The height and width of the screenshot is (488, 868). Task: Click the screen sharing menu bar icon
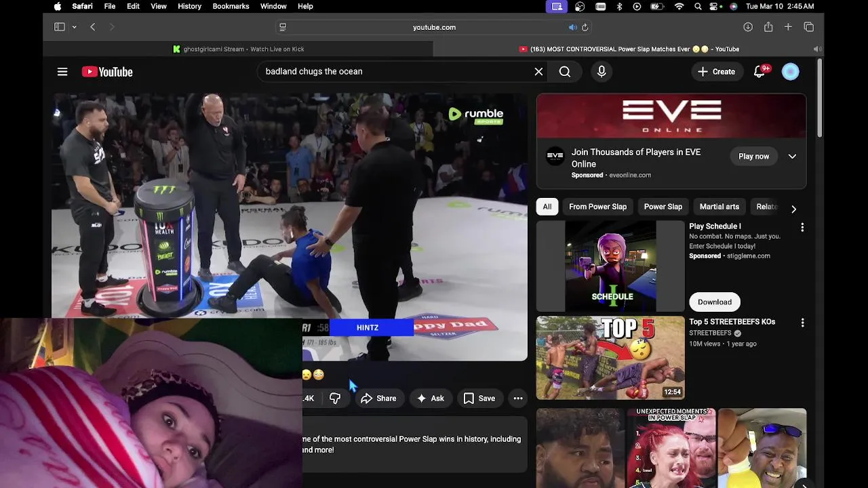557,6
